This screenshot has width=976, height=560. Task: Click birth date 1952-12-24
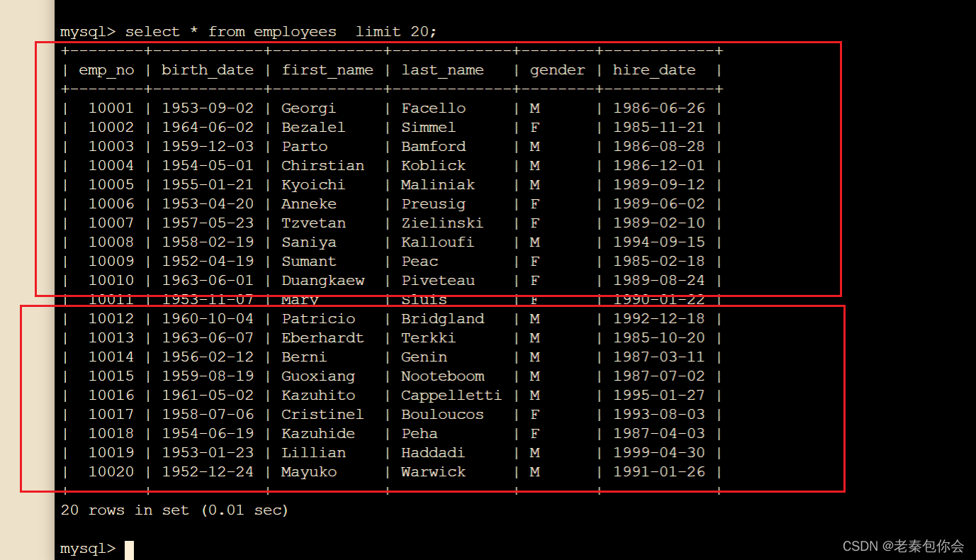(208, 472)
